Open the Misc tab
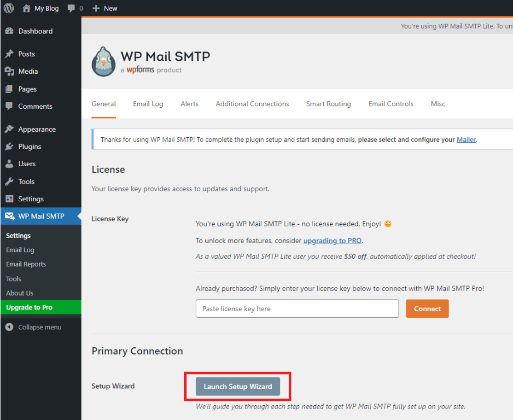The image size is (513, 420). (438, 104)
